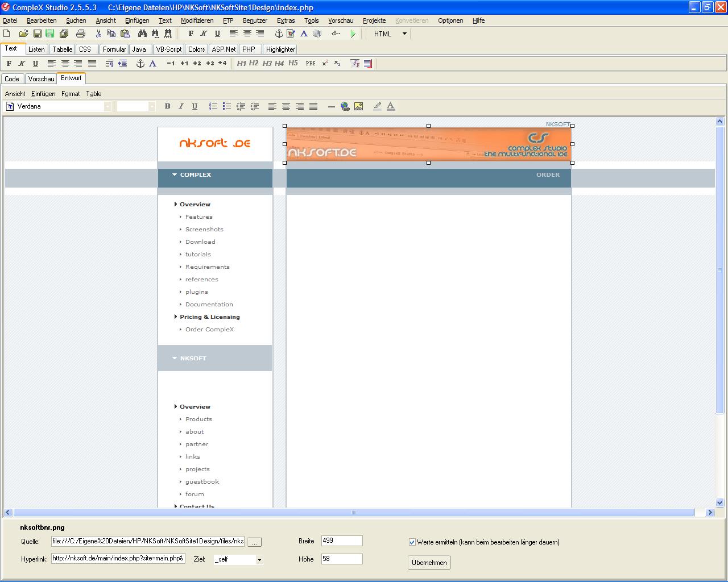Switch to the Vorschau preview tab
This screenshot has height=582, width=728.
pyautogui.click(x=41, y=79)
